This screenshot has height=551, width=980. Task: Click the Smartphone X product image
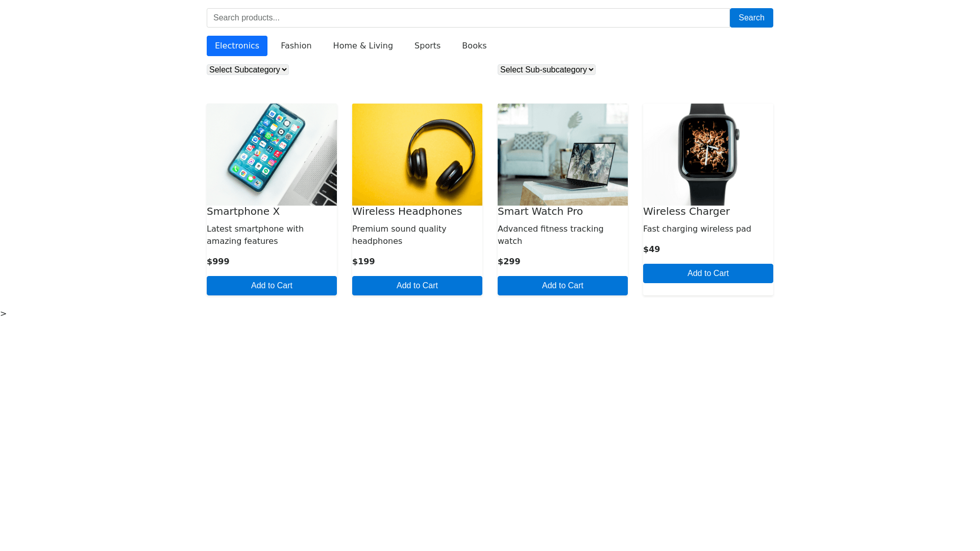[x=272, y=155]
